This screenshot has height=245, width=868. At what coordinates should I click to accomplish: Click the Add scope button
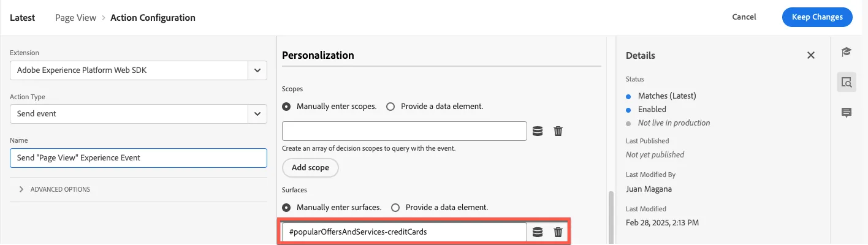point(310,167)
